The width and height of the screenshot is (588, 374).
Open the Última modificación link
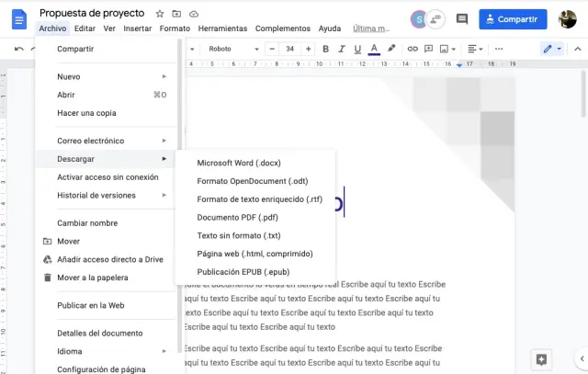click(x=371, y=28)
